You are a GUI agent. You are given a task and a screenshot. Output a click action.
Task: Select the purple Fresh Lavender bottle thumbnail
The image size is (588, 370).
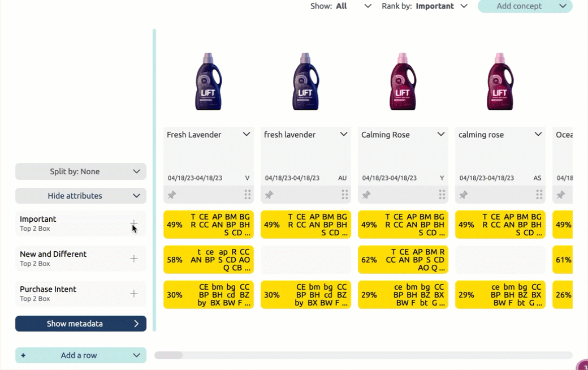209,81
